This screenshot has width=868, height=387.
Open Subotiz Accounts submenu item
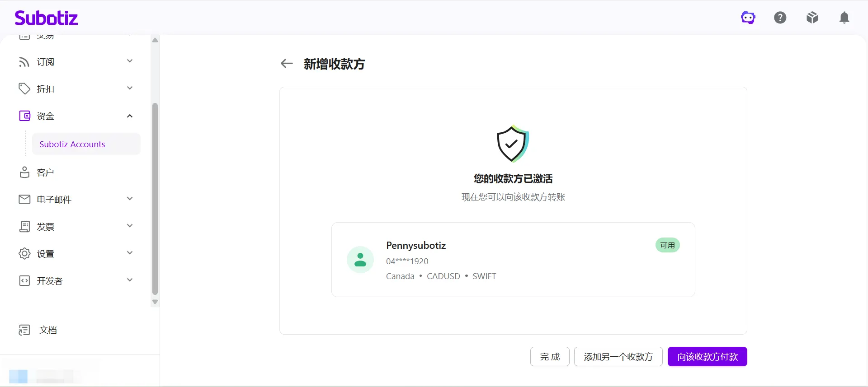86,144
